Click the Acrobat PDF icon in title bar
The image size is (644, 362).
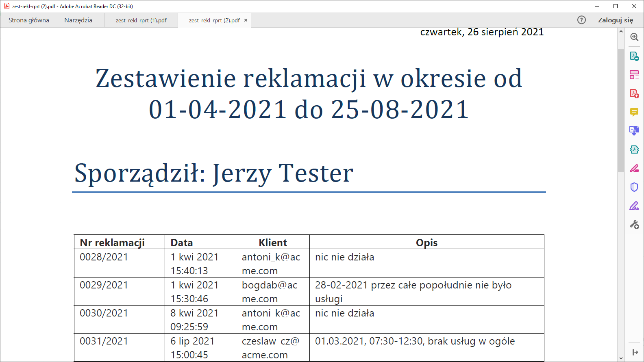(x=7, y=6)
